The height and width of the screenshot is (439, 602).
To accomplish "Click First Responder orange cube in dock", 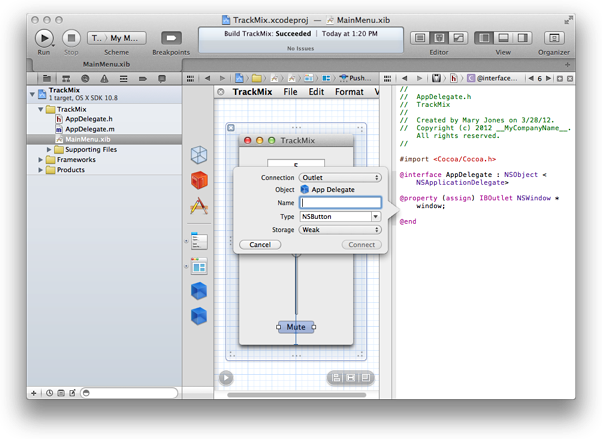I will (199, 180).
